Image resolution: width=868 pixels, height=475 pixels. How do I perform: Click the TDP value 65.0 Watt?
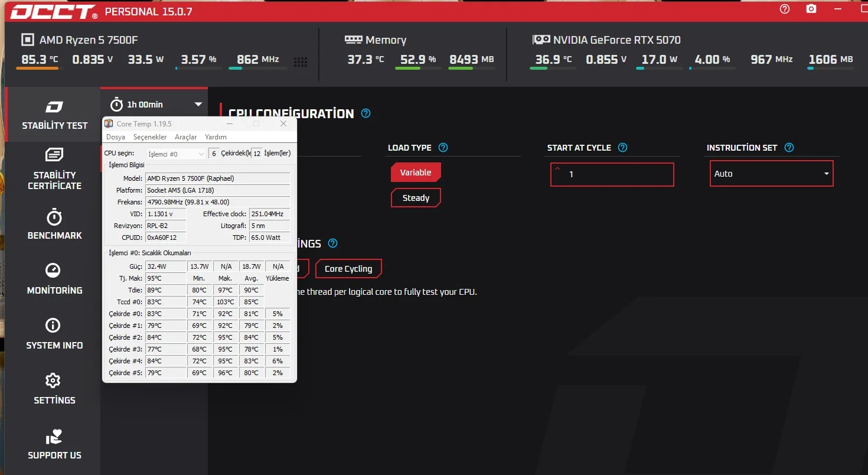pos(270,237)
